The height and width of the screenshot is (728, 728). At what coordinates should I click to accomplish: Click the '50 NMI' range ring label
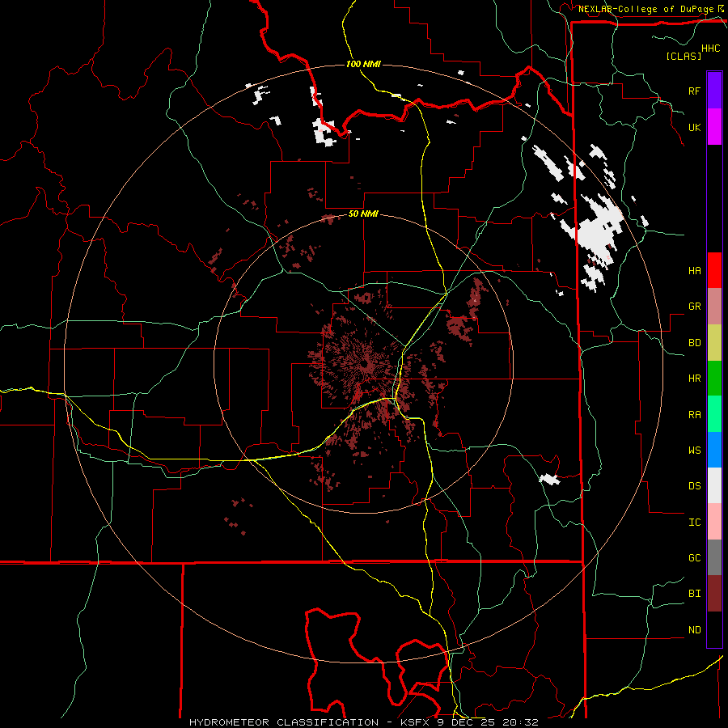point(363,214)
